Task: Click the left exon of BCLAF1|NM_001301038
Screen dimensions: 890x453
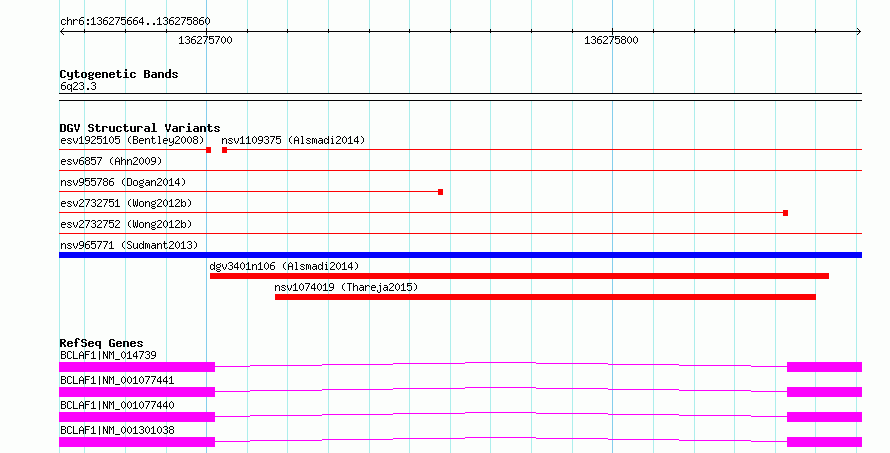Action: [x=137, y=442]
